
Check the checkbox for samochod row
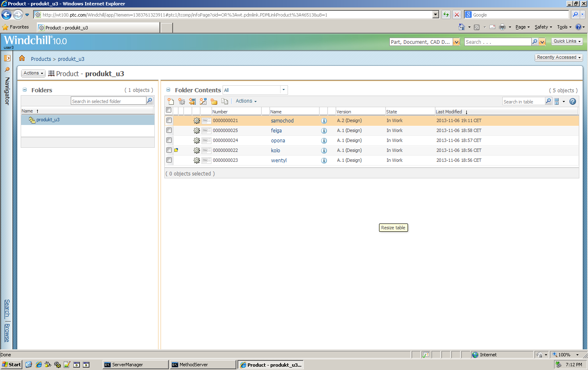[x=169, y=120]
